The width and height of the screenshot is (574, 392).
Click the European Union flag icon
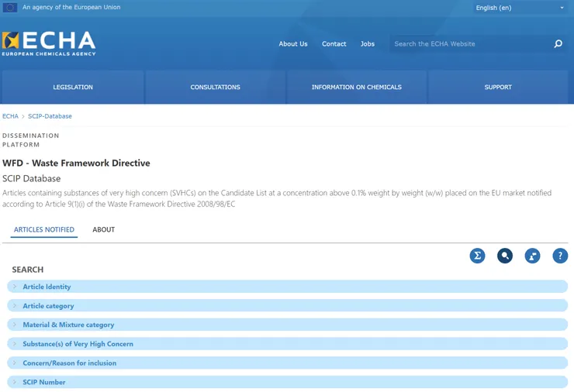[10, 8]
